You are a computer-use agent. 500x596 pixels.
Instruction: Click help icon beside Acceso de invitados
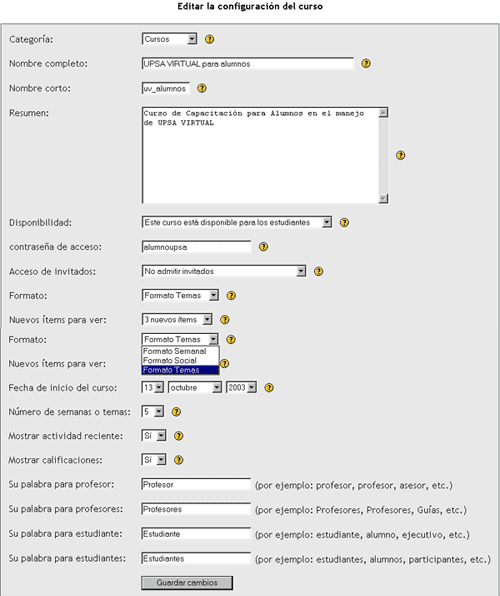(318, 271)
